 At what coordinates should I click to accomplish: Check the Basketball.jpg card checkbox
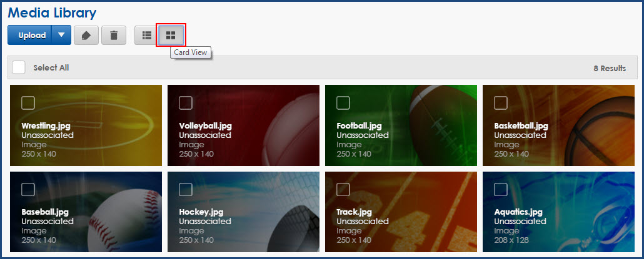(x=501, y=103)
